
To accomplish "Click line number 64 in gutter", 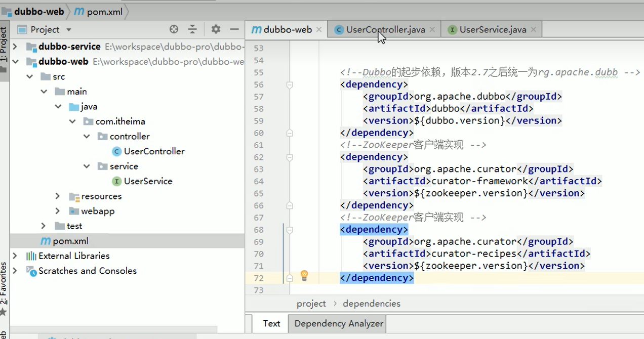I will point(259,181).
